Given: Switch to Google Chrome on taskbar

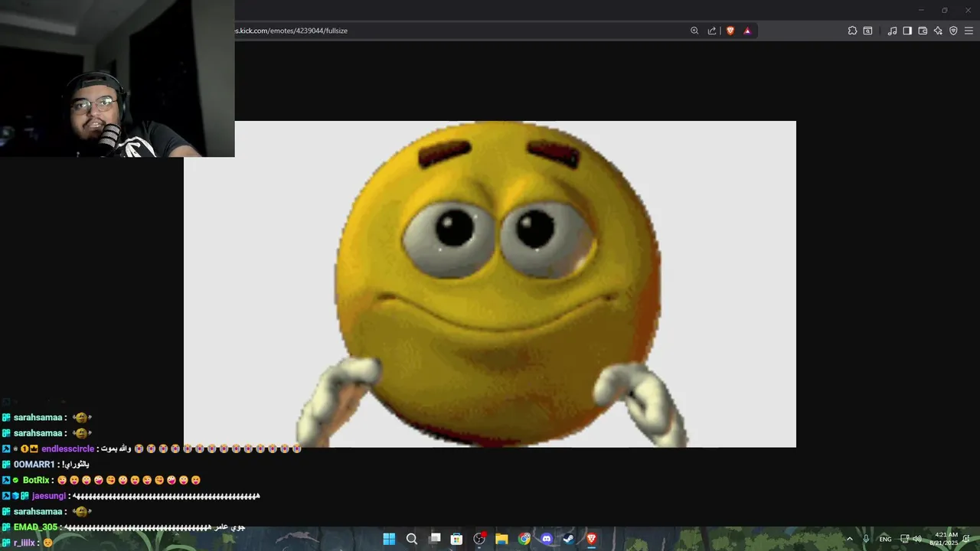Looking at the screenshot, I should click(524, 539).
